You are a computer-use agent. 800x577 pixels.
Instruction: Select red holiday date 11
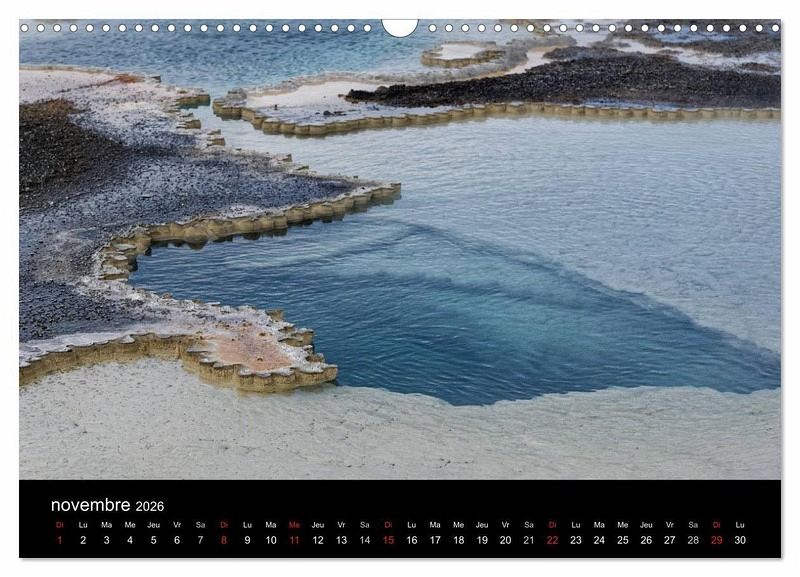pyautogui.click(x=294, y=540)
